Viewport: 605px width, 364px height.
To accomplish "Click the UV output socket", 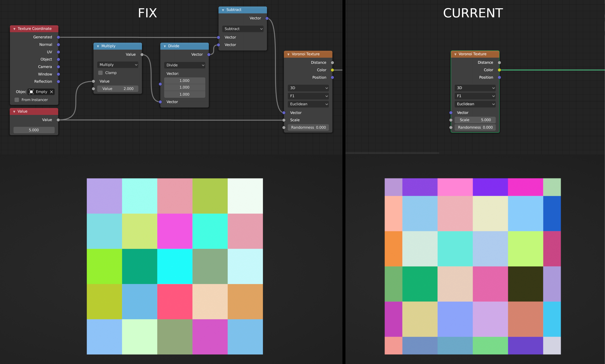I will [x=58, y=52].
